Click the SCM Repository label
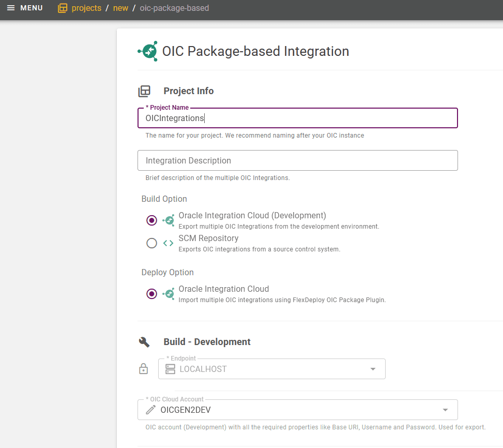503x448 pixels. click(208, 238)
